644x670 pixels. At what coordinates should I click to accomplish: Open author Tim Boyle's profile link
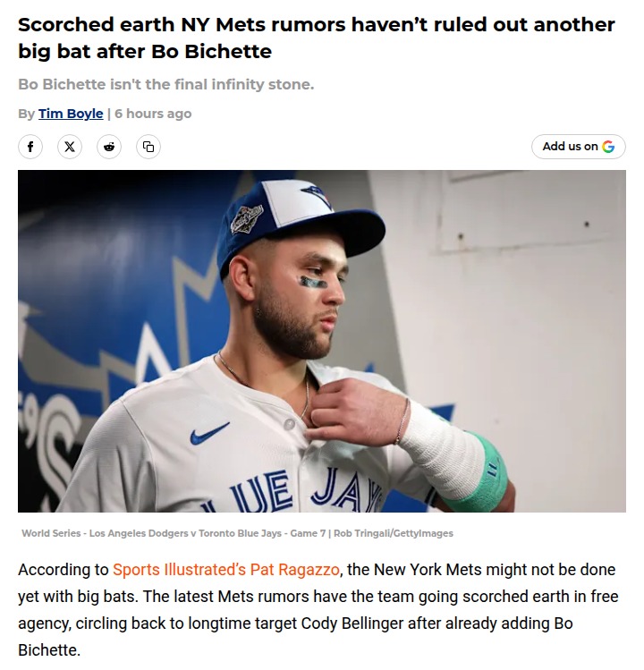(x=70, y=114)
